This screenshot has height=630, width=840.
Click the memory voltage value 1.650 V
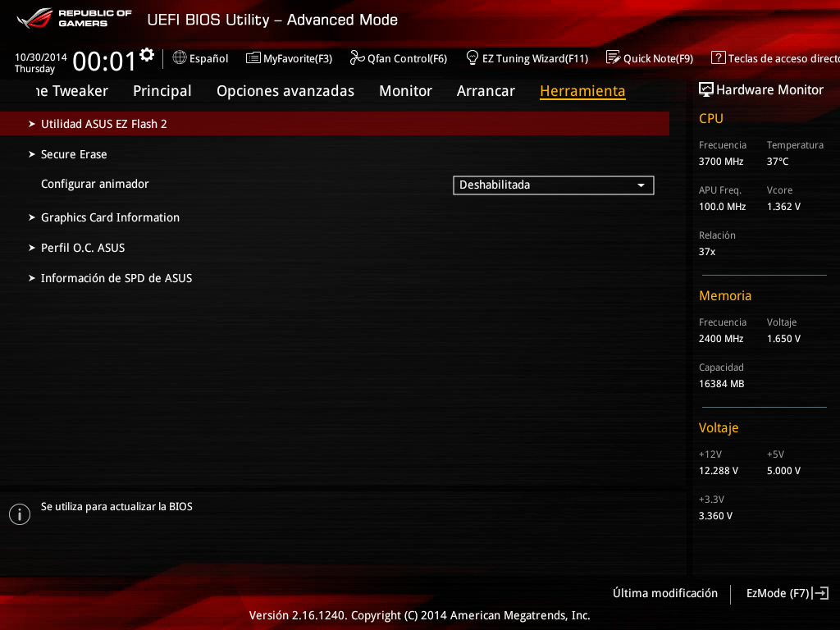pyautogui.click(x=783, y=339)
